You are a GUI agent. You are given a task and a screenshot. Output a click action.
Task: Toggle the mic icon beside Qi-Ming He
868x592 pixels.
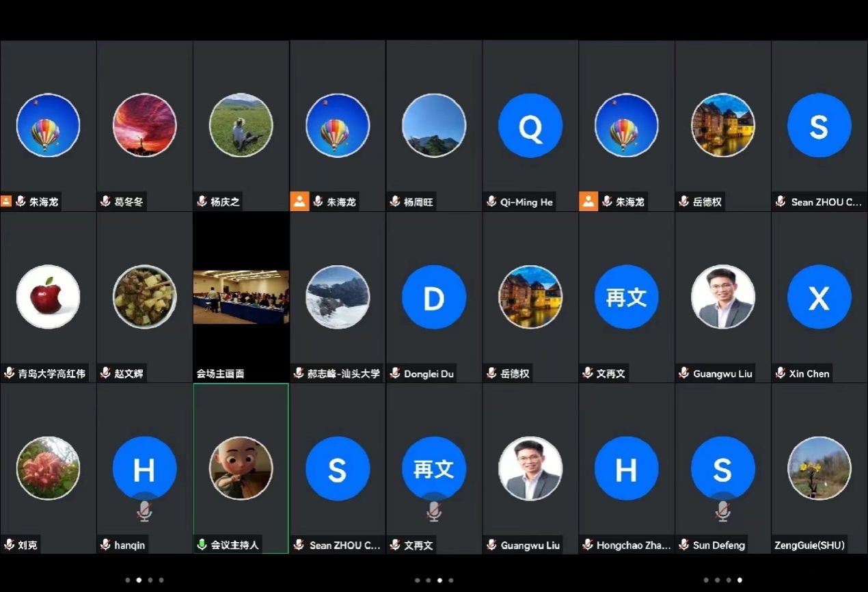491,202
